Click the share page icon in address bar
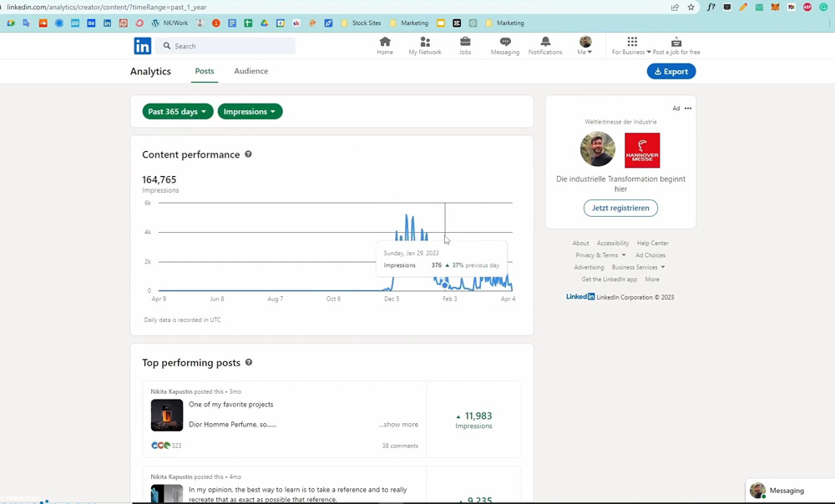The width and height of the screenshot is (835, 504). pyautogui.click(x=675, y=7)
